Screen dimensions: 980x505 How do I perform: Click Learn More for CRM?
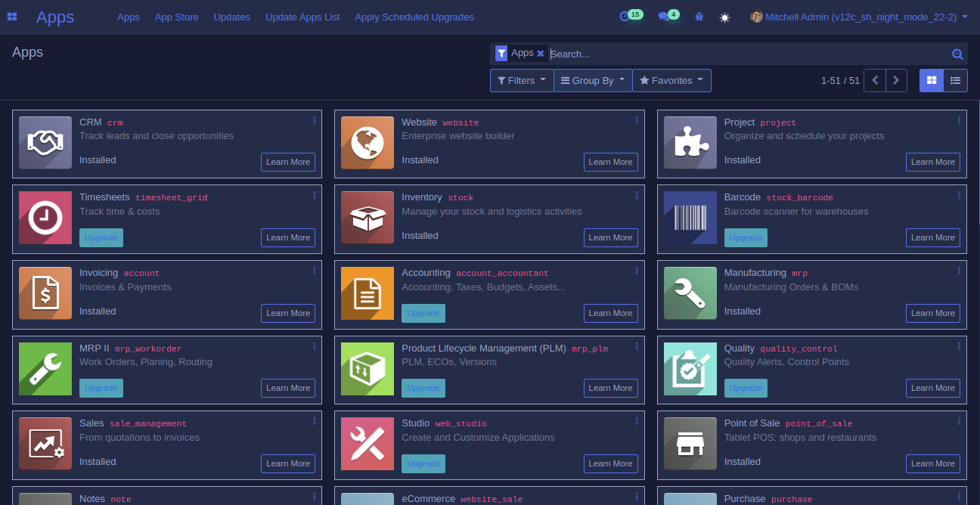click(288, 162)
